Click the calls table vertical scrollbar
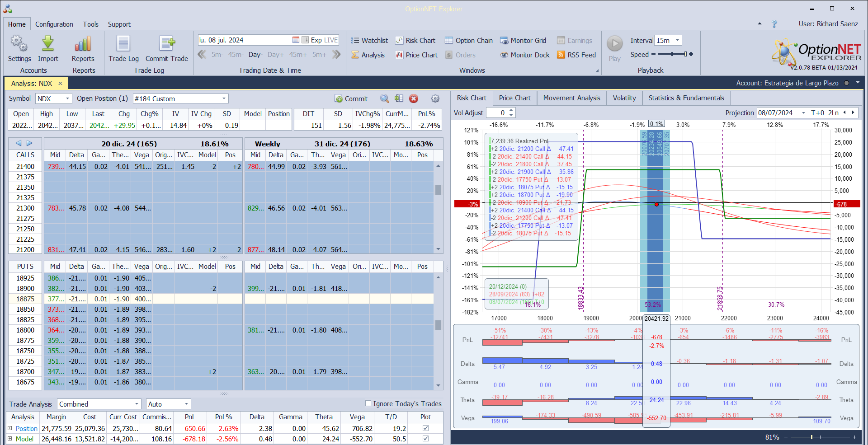 [438, 207]
